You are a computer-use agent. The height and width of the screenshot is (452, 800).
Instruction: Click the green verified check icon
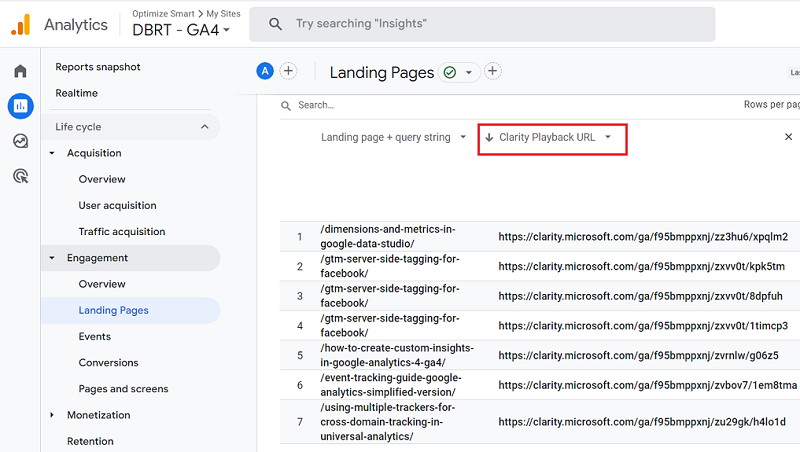(450, 72)
